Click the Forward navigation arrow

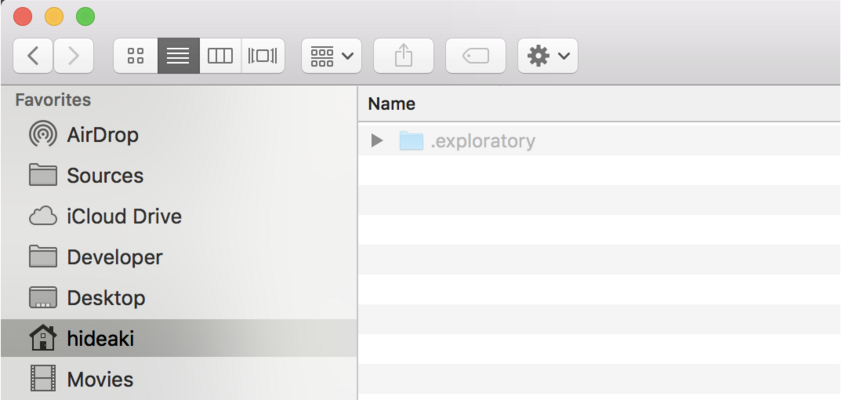[73, 56]
